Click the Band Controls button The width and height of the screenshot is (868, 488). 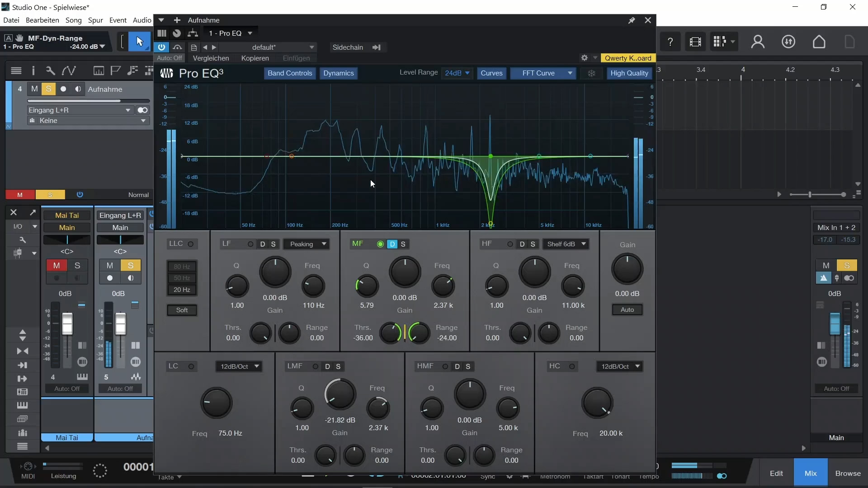pyautogui.click(x=290, y=73)
